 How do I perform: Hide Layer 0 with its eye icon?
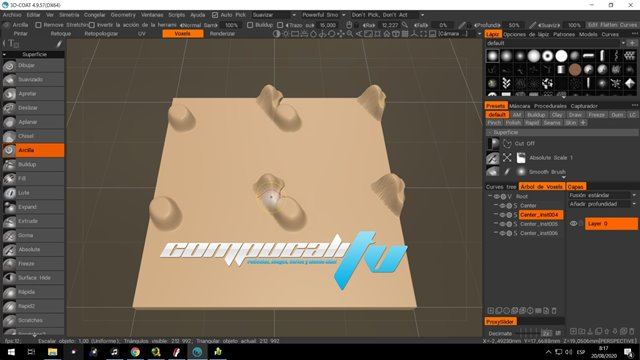click(573, 224)
